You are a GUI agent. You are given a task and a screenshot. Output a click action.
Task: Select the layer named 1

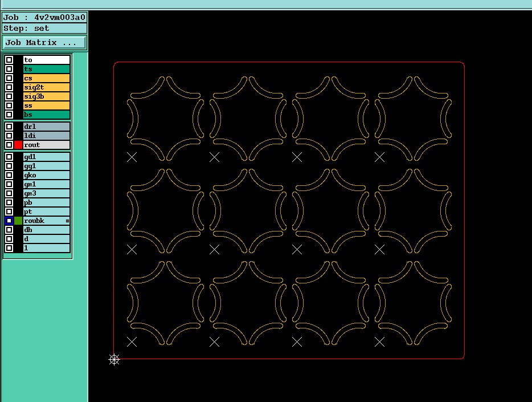click(47, 248)
